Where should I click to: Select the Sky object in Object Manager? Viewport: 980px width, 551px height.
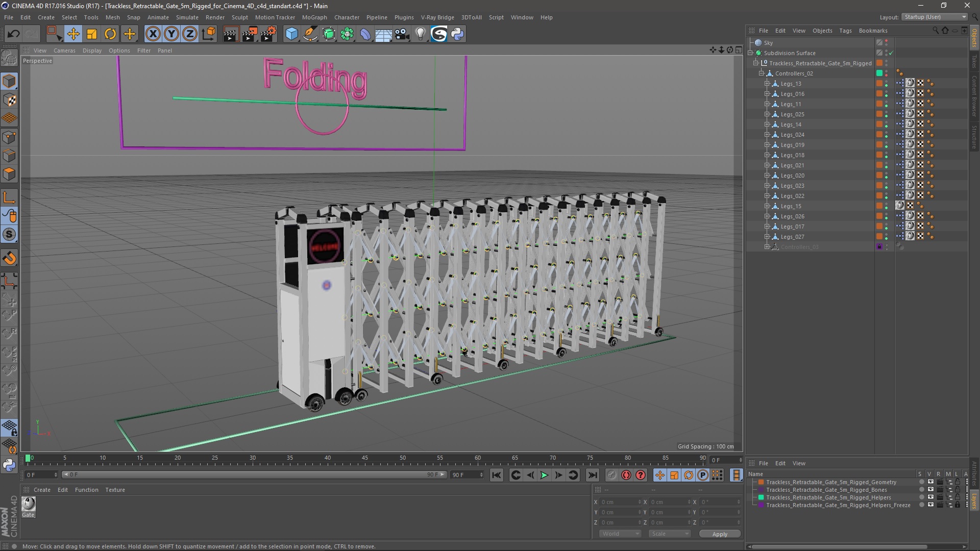pos(768,43)
